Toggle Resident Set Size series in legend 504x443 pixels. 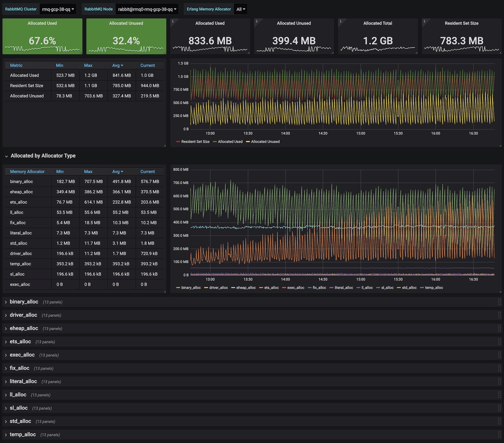(x=195, y=142)
